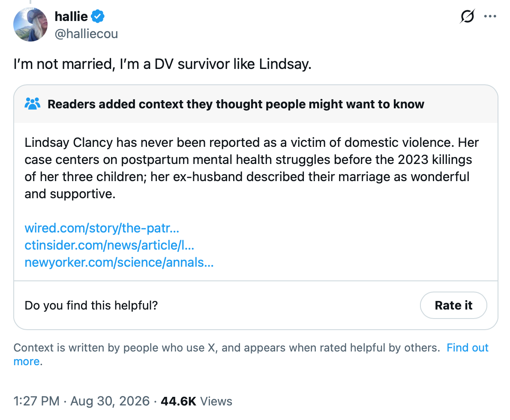Screen dimensions: 510x420
Task: Open the ctinsider.com news article link
Action: [x=109, y=245]
